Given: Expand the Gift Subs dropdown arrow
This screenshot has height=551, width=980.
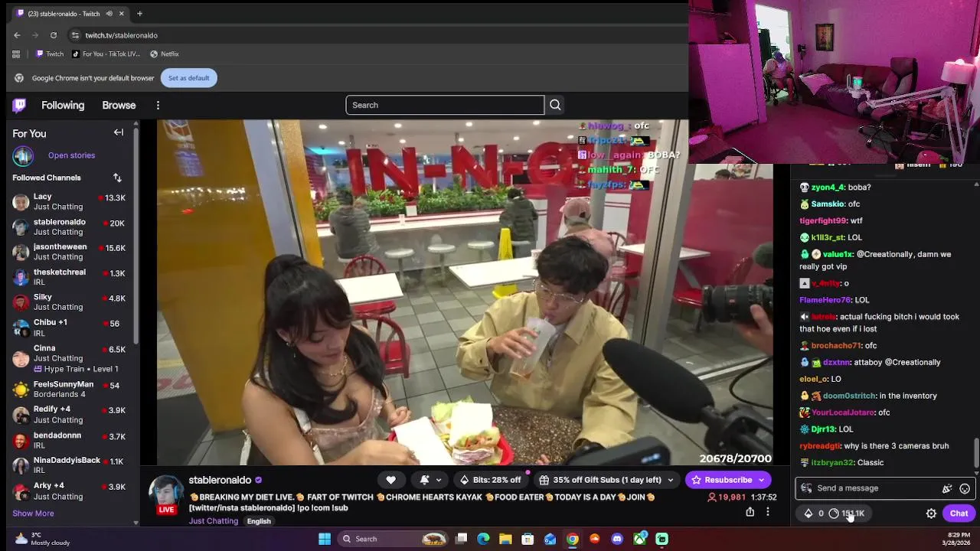Looking at the screenshot, I should 671,480.
